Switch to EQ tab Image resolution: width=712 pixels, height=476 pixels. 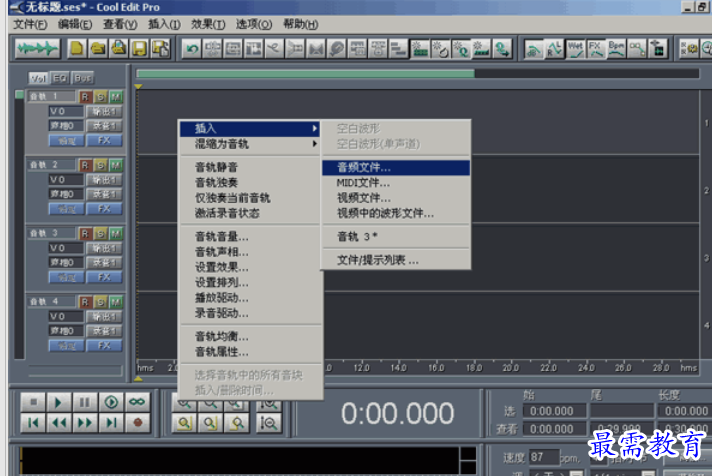pos(59,78)
